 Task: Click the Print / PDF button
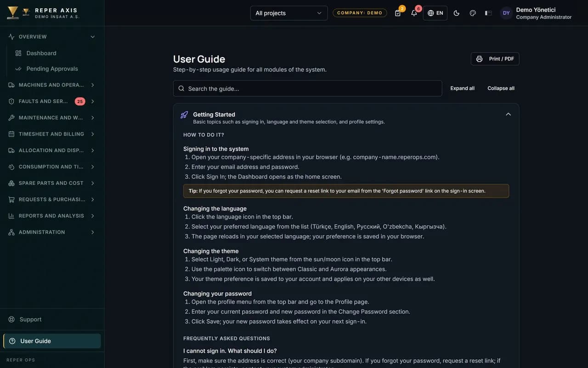point(495,59)
